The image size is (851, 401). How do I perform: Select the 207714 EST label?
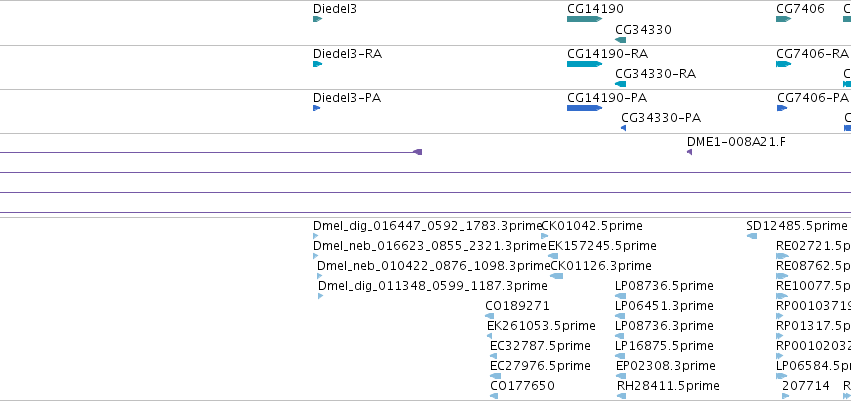click(806, 386)
